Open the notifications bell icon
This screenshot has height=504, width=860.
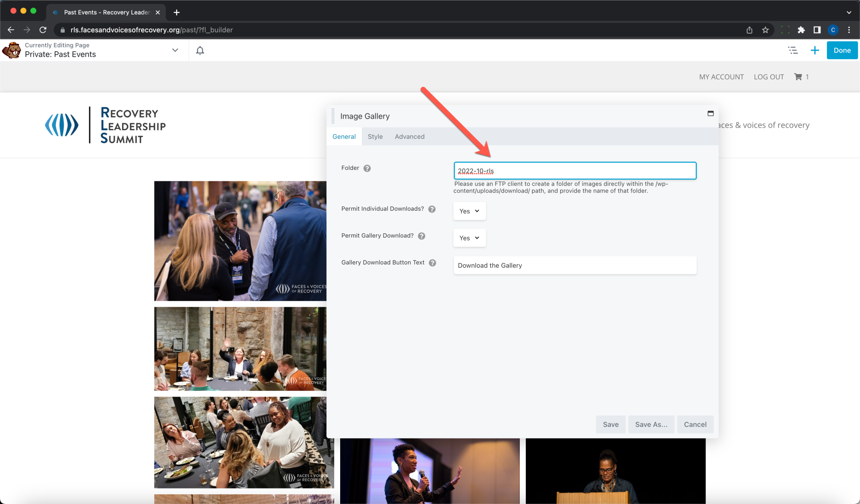coord(200,50)
